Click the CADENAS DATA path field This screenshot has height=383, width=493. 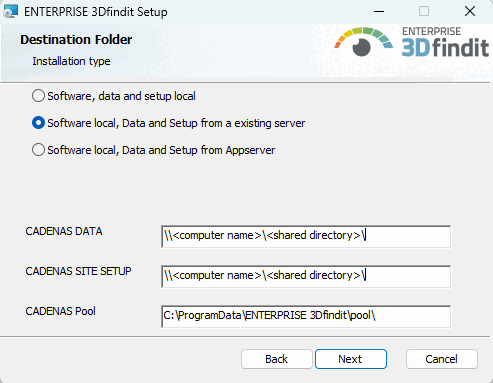306,236
